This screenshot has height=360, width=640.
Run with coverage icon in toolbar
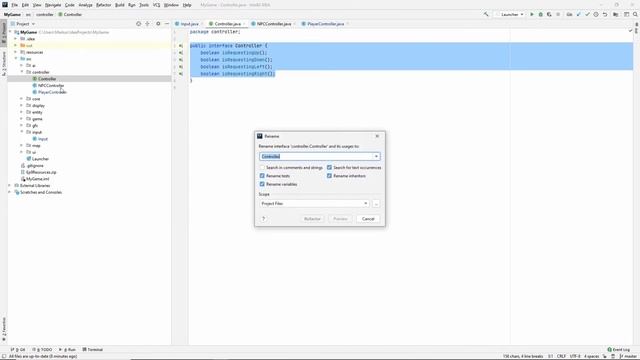coord(549,14)
